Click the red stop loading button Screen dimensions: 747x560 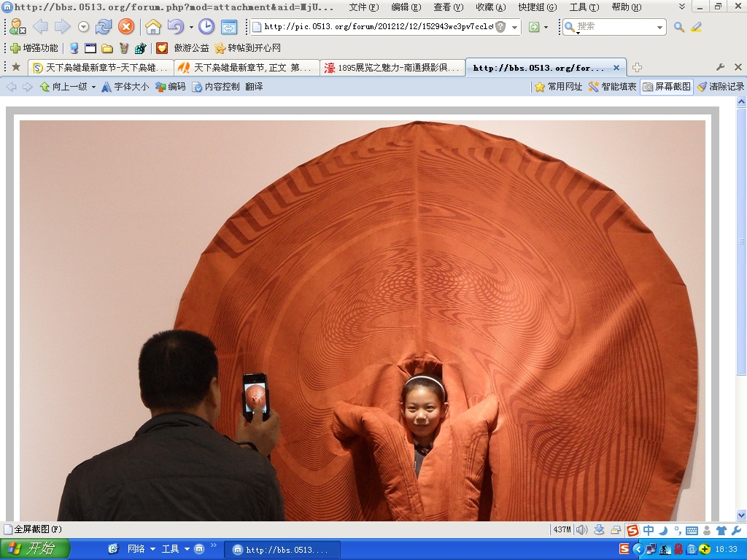(x=126, y=27)
